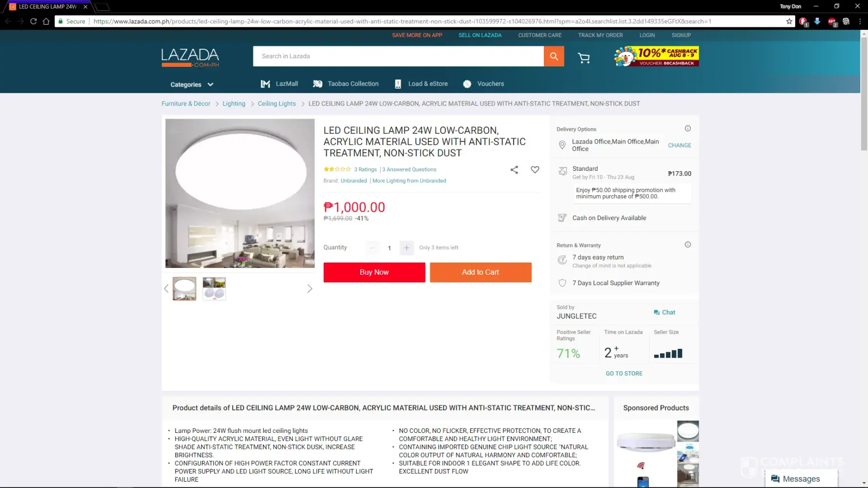Open a new browser tab
The image size is (868, 488).
102,7
